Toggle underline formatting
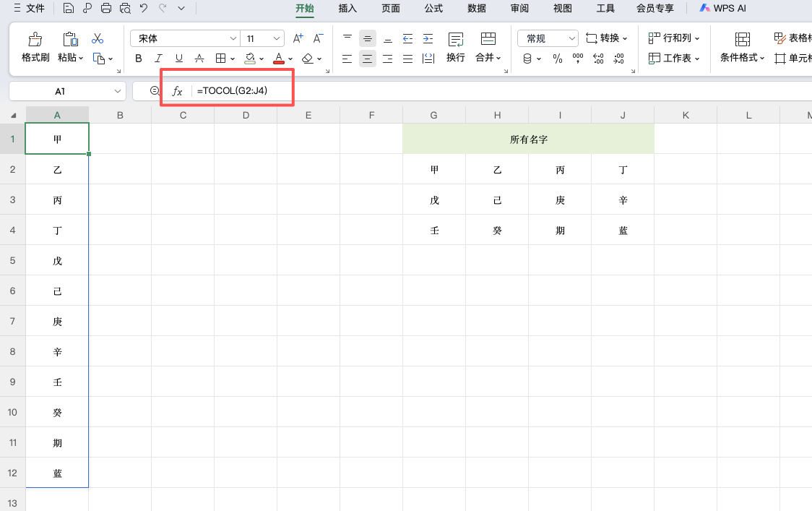Viewport: 812px width, 511px height. pyautogui.click(x=179, y=59)
